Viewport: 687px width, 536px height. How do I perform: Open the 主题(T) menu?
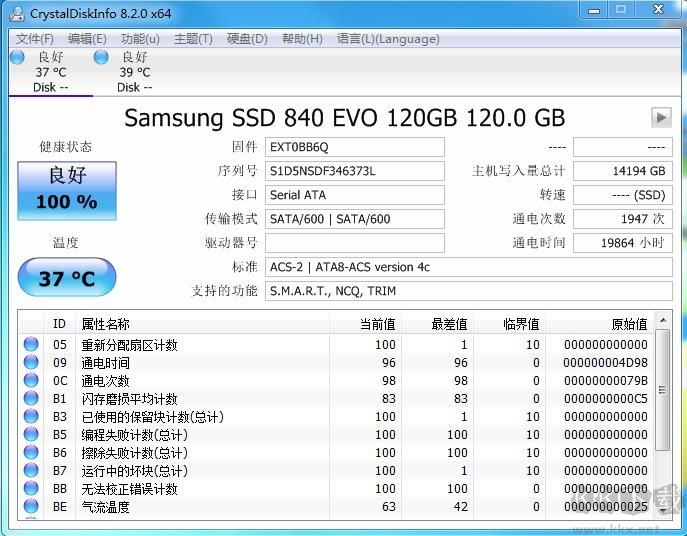point(193,39)
